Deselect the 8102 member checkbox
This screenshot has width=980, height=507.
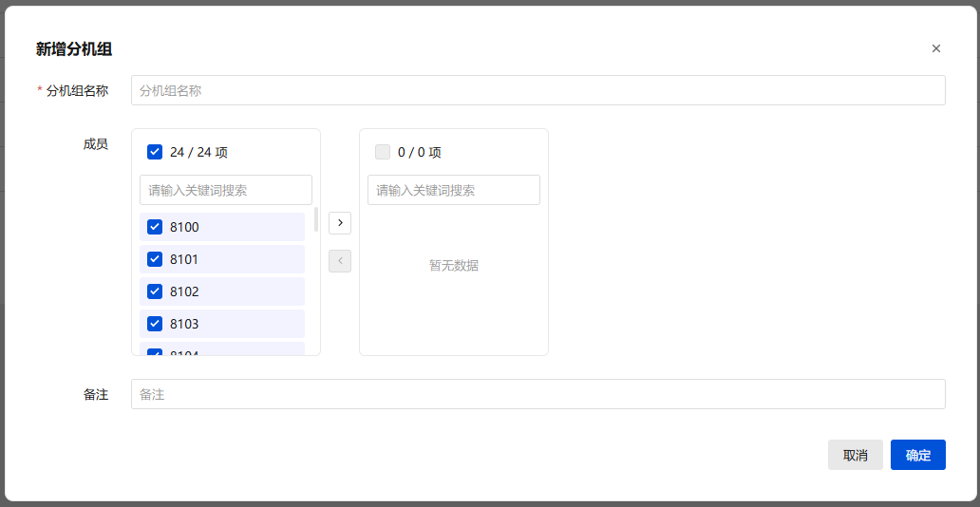[155, 291]
